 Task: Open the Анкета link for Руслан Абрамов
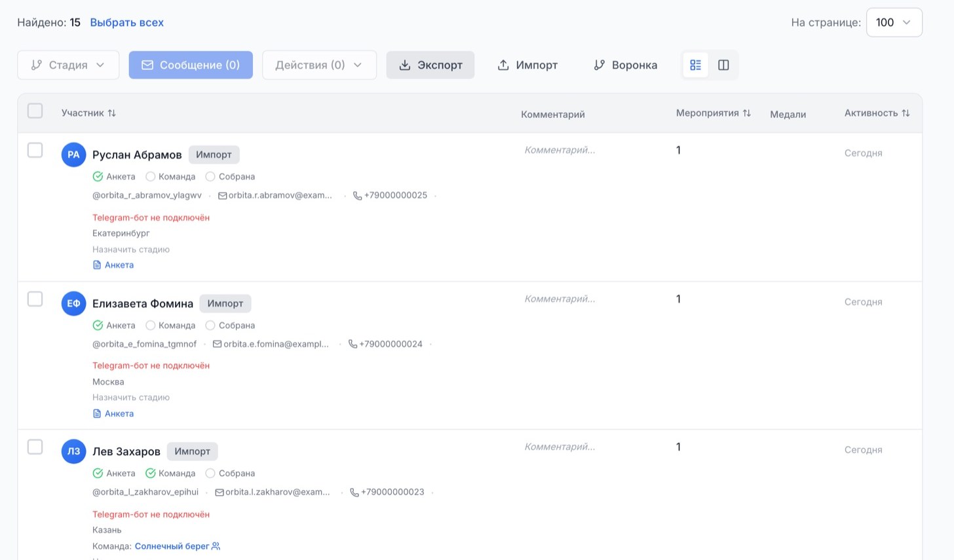point(113,265)
